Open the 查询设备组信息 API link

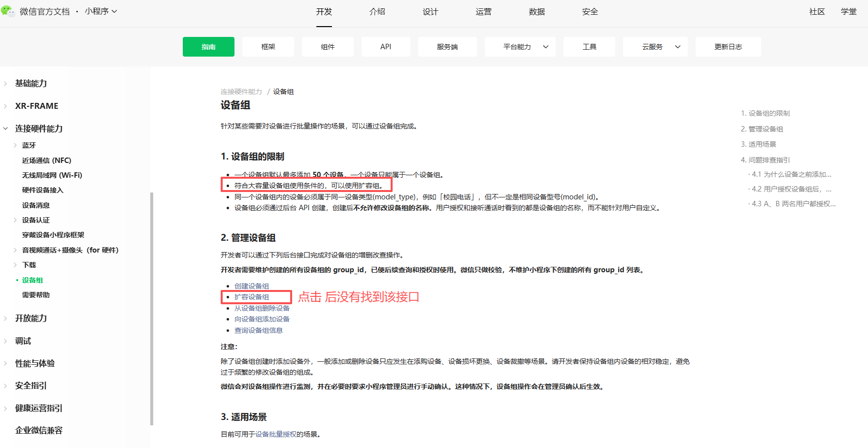pyautogui.click(x=259, y=330)
